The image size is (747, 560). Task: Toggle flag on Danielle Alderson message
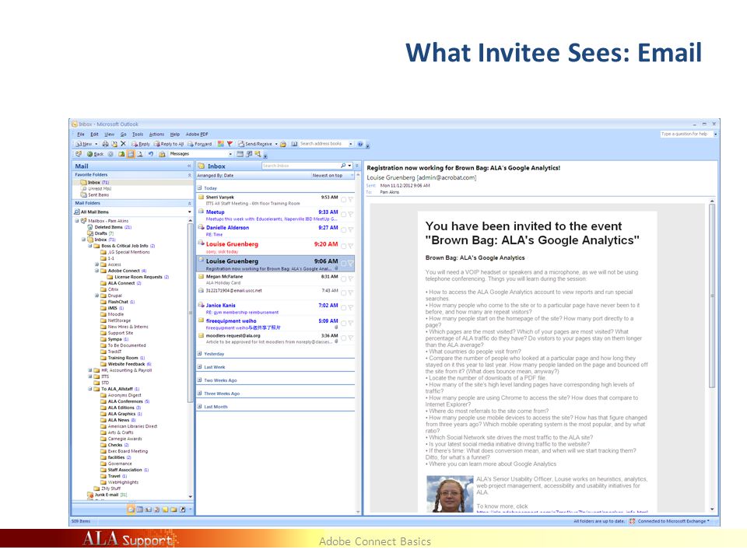[351, 230]
